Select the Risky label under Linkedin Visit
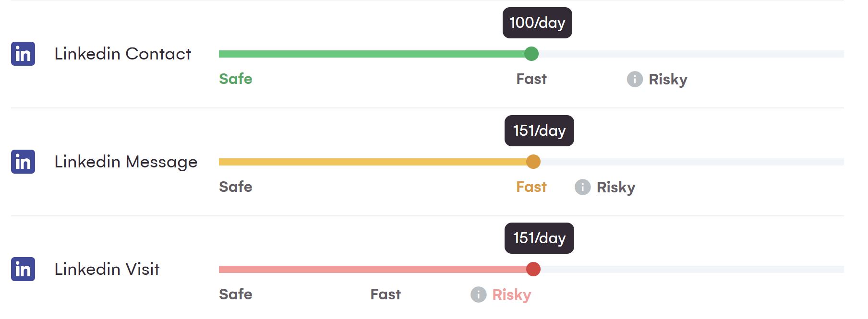Viewport: 868px width, 319px height. pos(511,295)
